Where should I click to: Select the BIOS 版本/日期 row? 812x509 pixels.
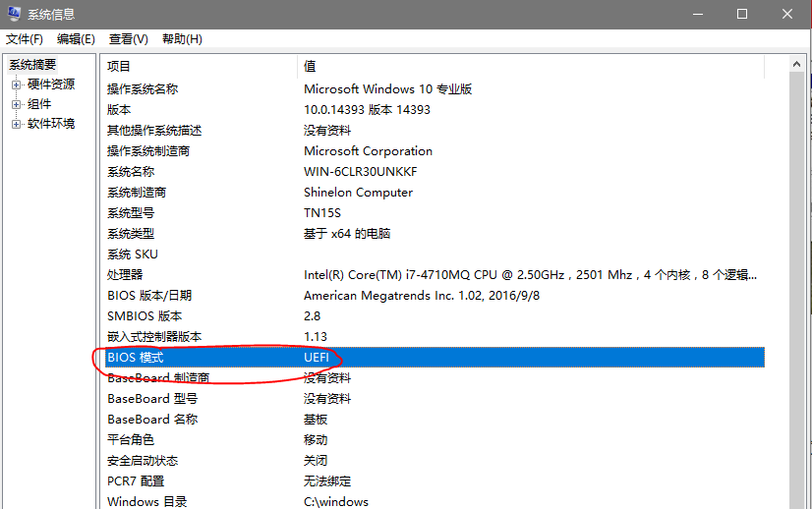pyautogui.click(x=435, y=296)
